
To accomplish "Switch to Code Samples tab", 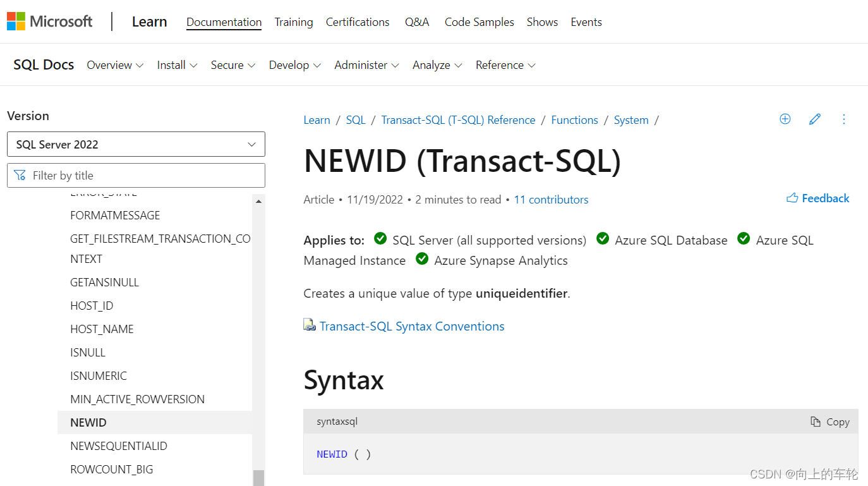I will (x=479, y=22).
